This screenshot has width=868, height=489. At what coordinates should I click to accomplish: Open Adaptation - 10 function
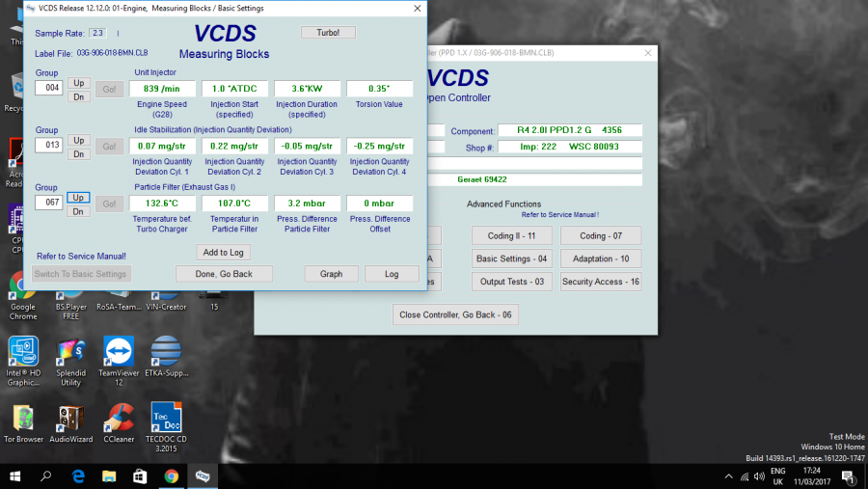(x=600, y=258)
